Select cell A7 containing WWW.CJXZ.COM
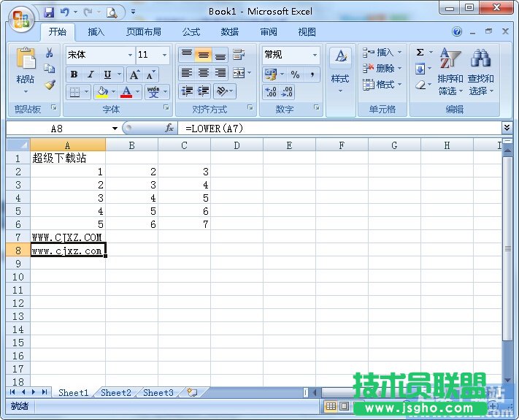This screenshot has height=420, width=519. (67, 237)
